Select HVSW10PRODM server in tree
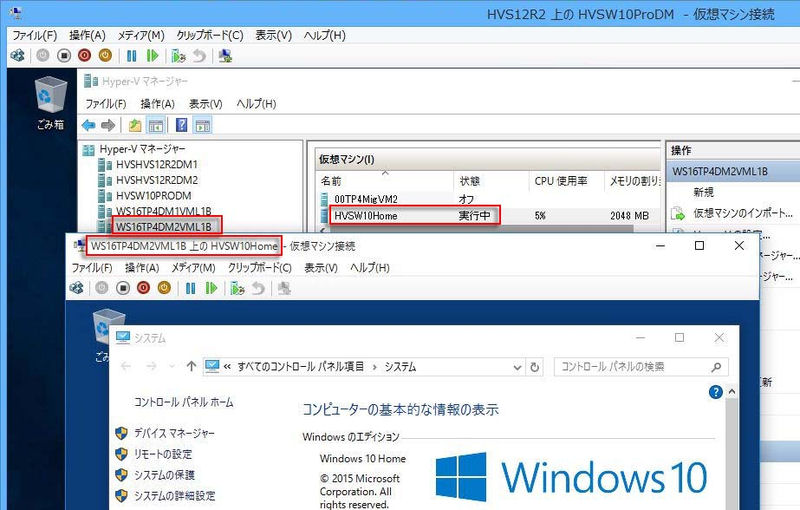 pyautogui.click(x=145, y=195)
